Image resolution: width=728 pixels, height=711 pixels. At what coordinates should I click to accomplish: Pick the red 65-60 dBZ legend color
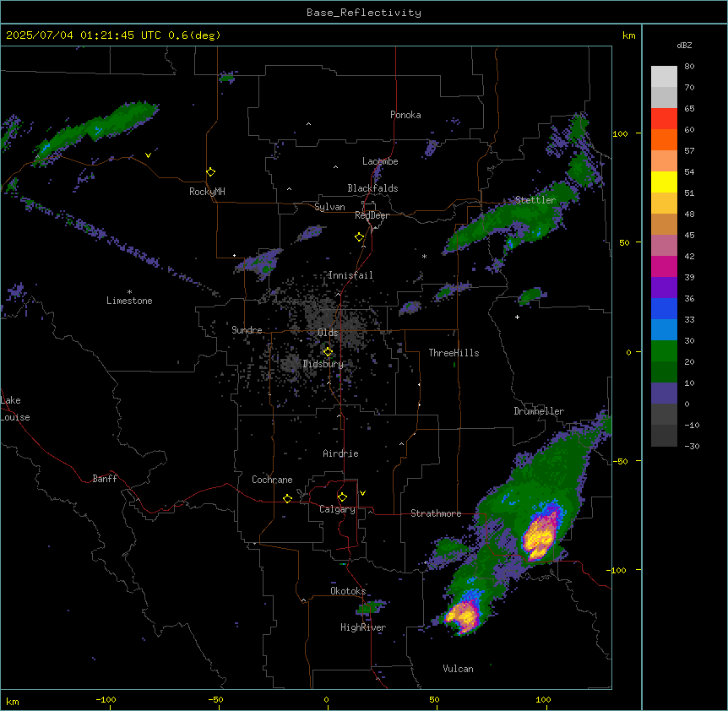664,118
